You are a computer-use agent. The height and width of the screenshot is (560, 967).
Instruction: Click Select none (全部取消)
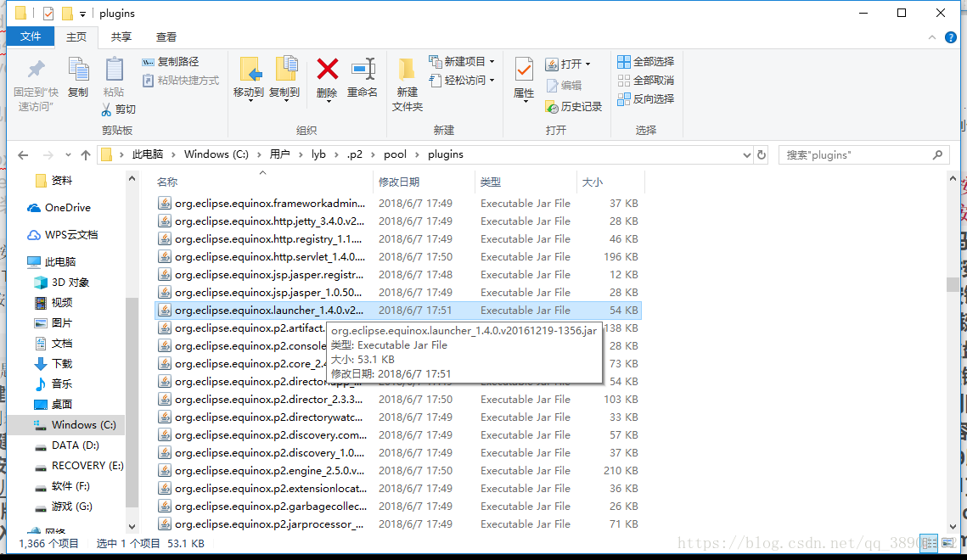point(646,80)
